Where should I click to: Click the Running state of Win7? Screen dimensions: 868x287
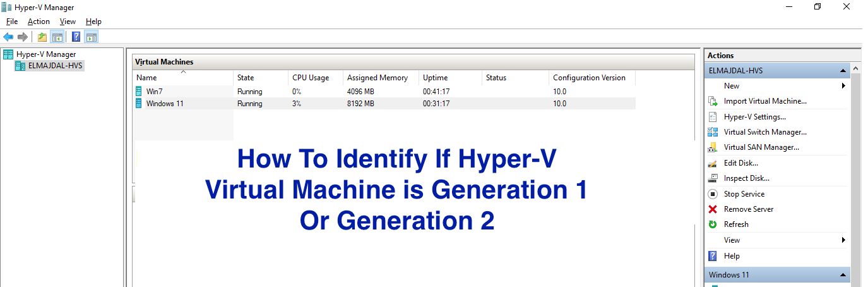(249, 92)
